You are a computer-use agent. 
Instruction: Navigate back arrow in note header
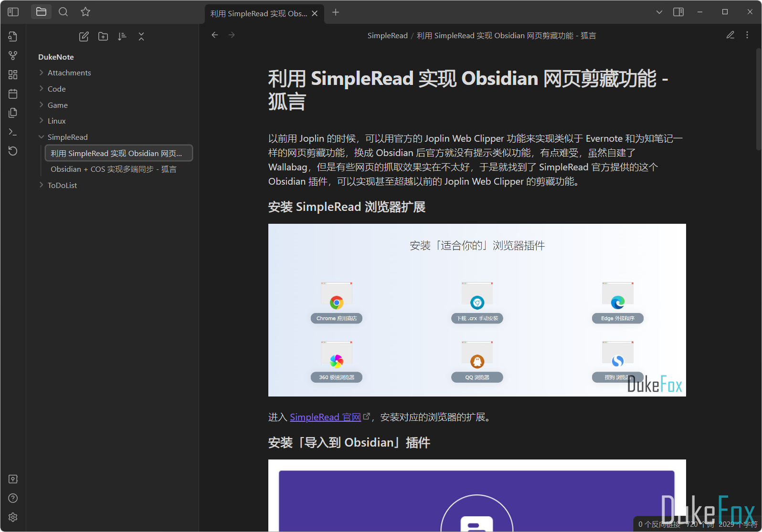coord(215,35)
